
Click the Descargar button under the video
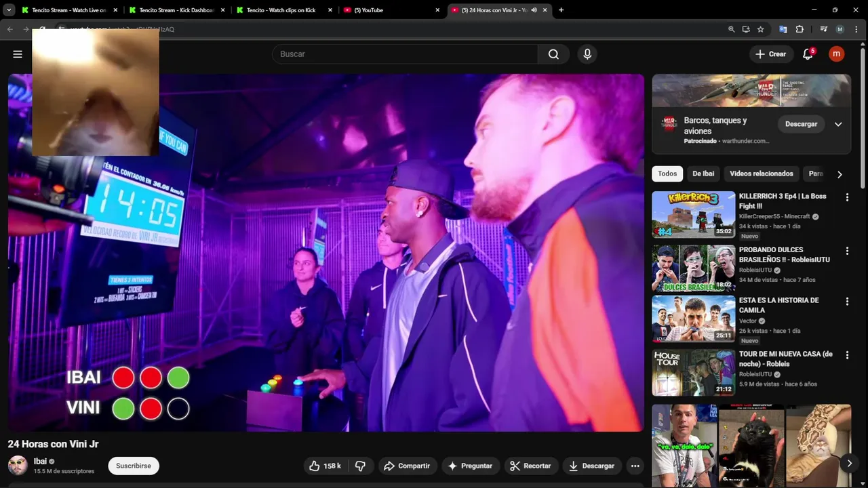[x=592, y=466]
